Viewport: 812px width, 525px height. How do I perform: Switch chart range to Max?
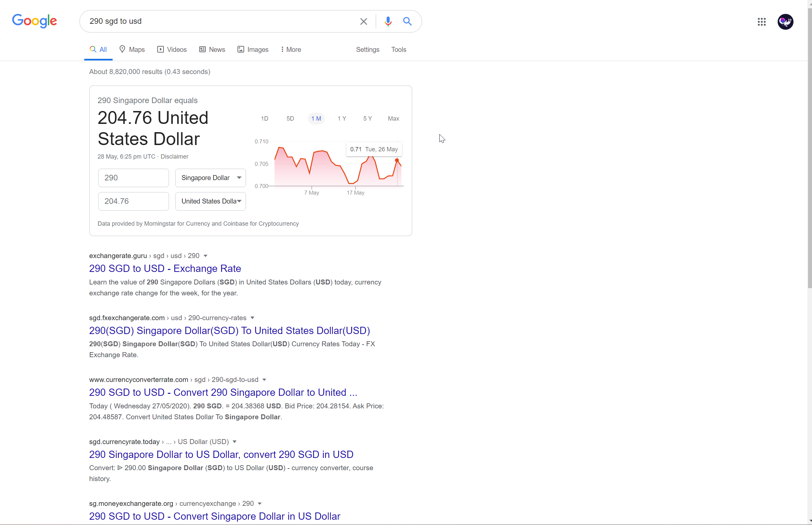pyautogui.click(x=393, y=118)
